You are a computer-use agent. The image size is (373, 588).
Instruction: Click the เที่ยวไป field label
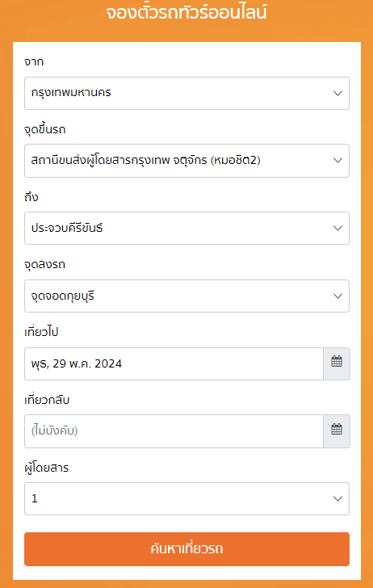coord(41,332)
